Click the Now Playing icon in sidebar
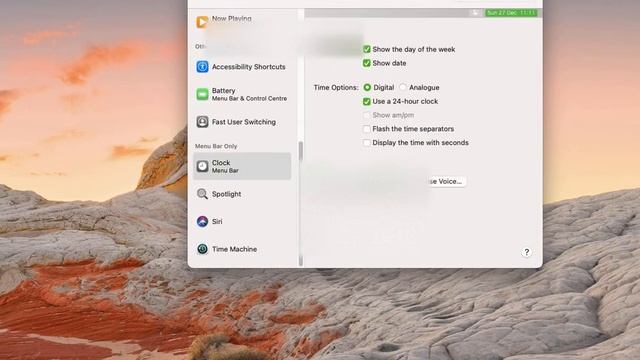 click(x=202, y=22)
